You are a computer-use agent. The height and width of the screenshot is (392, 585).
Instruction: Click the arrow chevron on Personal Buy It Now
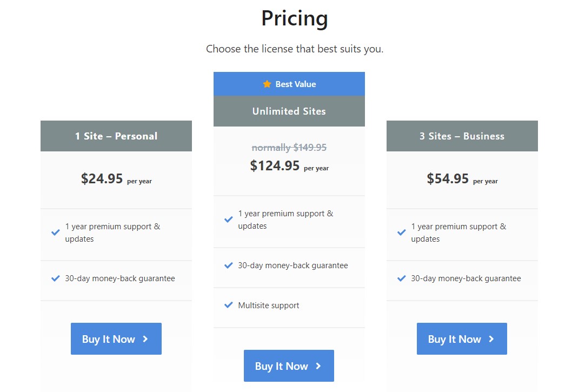point(145,339)
